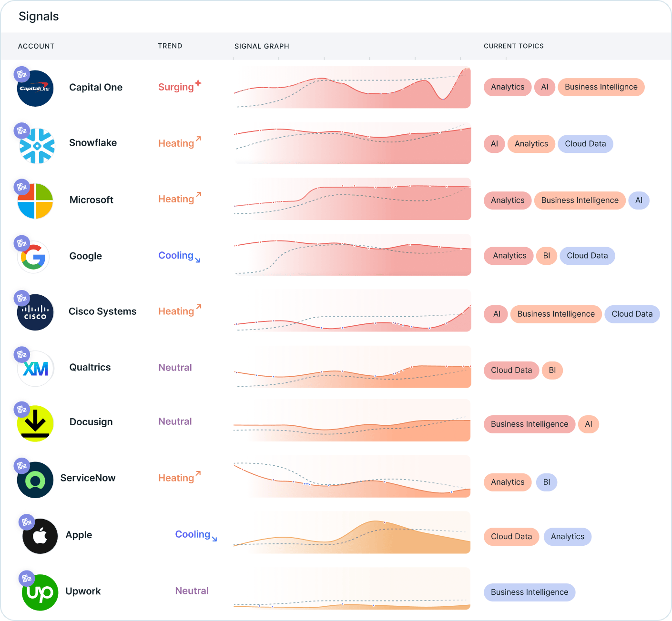Click the Cisco Systems logo icon
672x621 pixels.
(x=35, y=313)
